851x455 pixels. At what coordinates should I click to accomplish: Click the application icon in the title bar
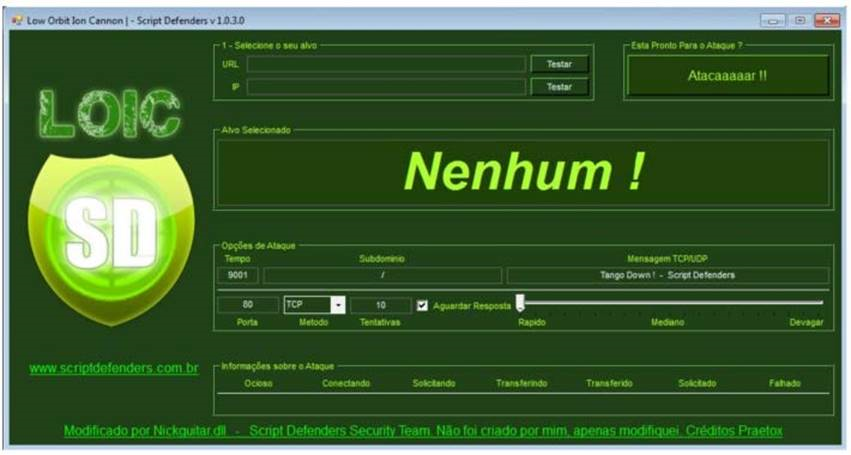click(x=17, y=20)
